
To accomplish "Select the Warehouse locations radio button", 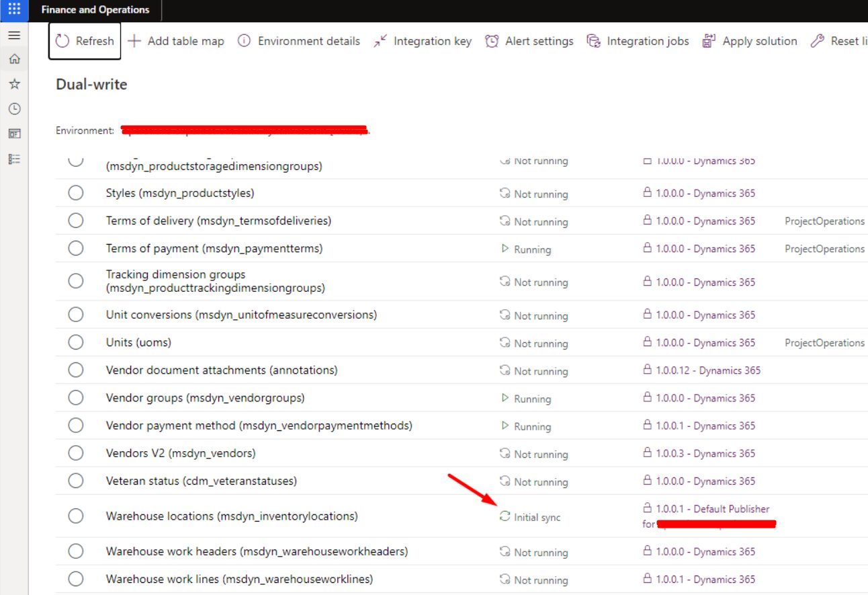I will [76, 516].
